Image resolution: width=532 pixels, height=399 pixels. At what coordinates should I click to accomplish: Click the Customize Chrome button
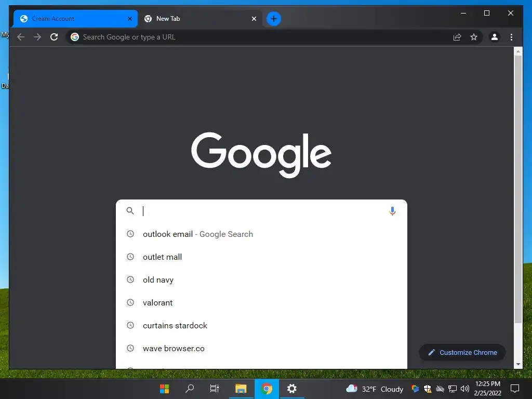coord(462,353)
